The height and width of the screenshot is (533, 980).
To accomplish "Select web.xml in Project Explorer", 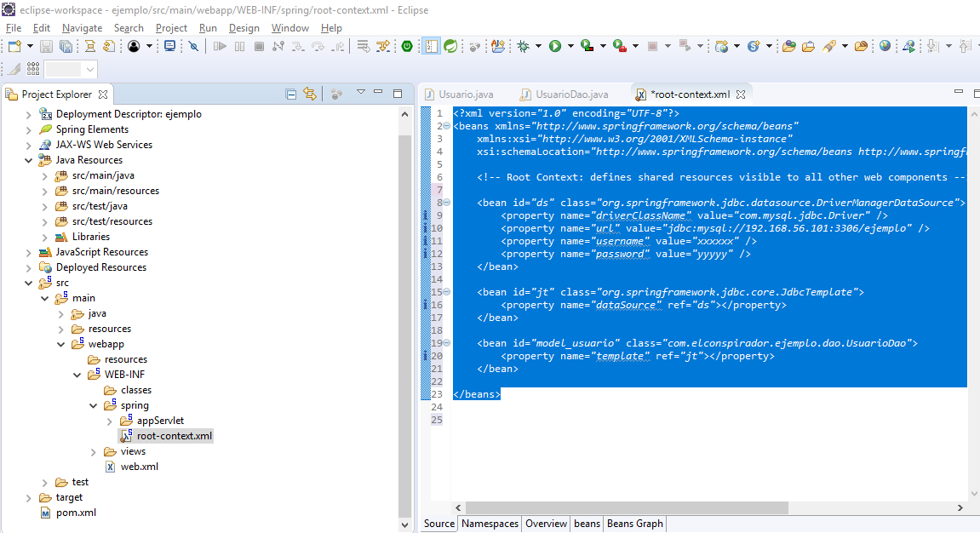I will pos(140,467).
